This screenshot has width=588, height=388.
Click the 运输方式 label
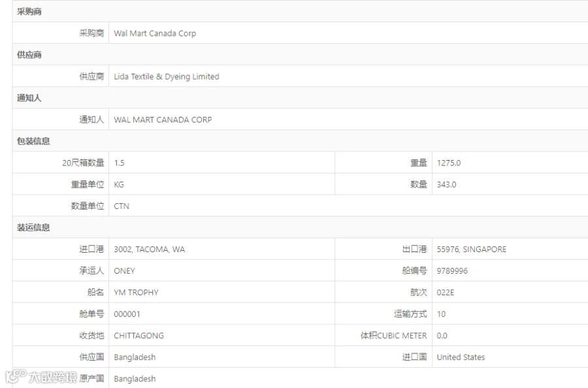click(x=411, y=314)
